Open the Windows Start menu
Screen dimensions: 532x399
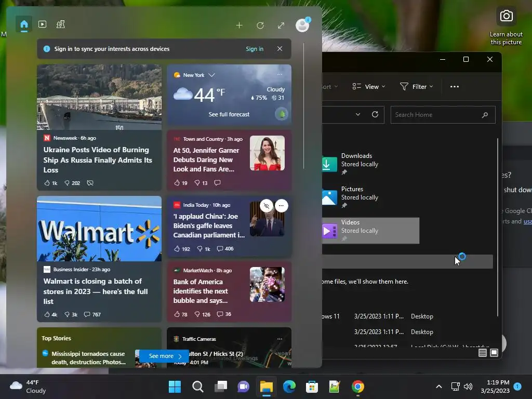click(x=175, y=387)
